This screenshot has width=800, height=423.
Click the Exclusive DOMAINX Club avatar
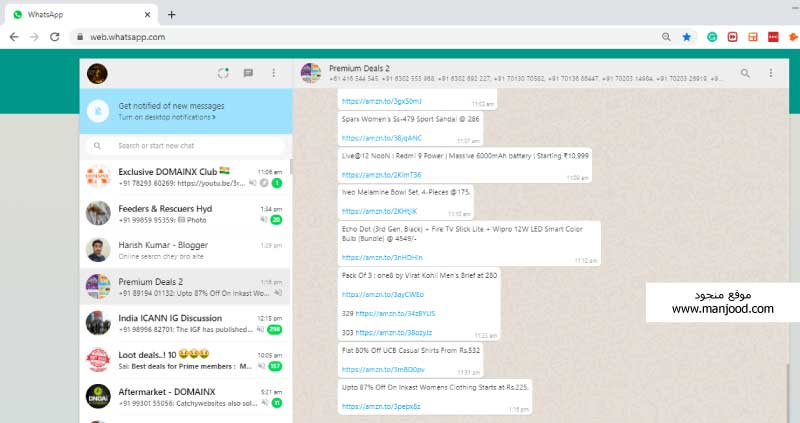tap(98, 177)
